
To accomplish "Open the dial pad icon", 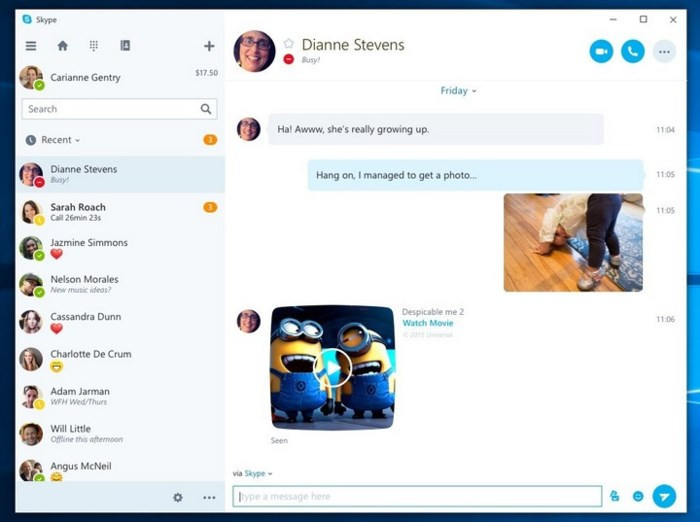I will [94, 46].
